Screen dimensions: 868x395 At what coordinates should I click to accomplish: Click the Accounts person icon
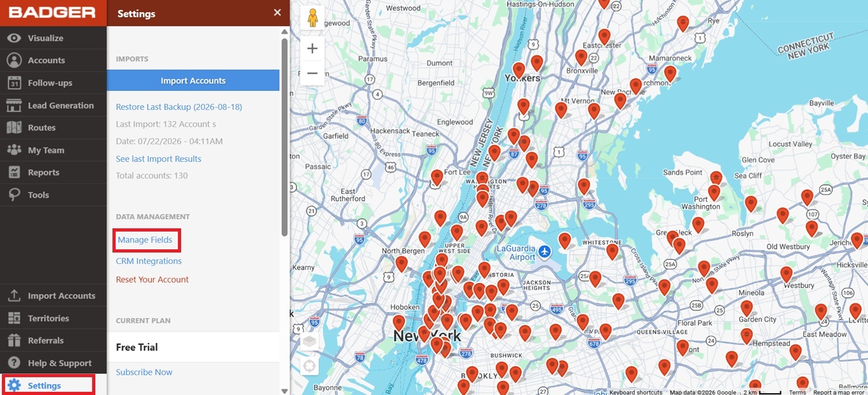14,60
